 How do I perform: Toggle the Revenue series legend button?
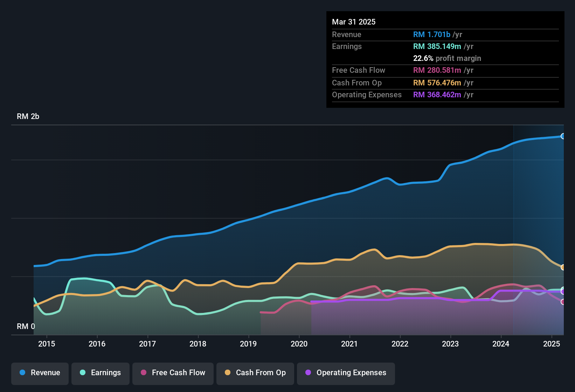(40, 373)
